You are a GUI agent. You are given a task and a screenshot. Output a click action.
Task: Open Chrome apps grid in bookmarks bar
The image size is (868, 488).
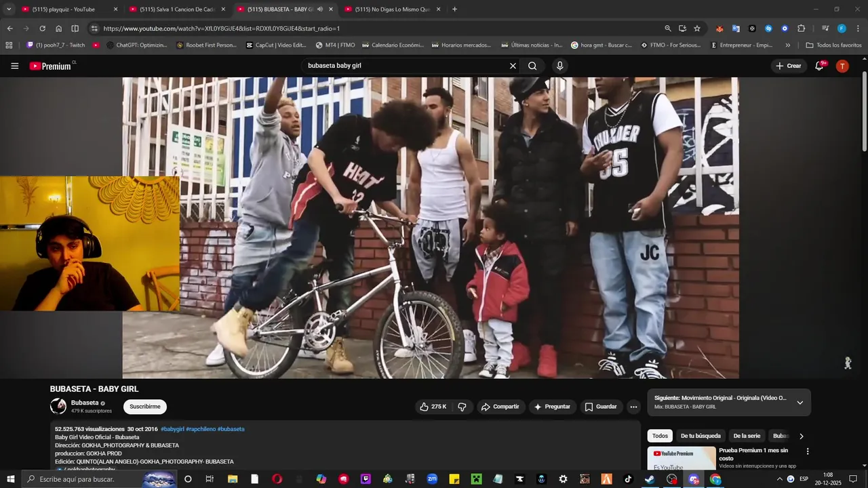click(x=9, y=45)
